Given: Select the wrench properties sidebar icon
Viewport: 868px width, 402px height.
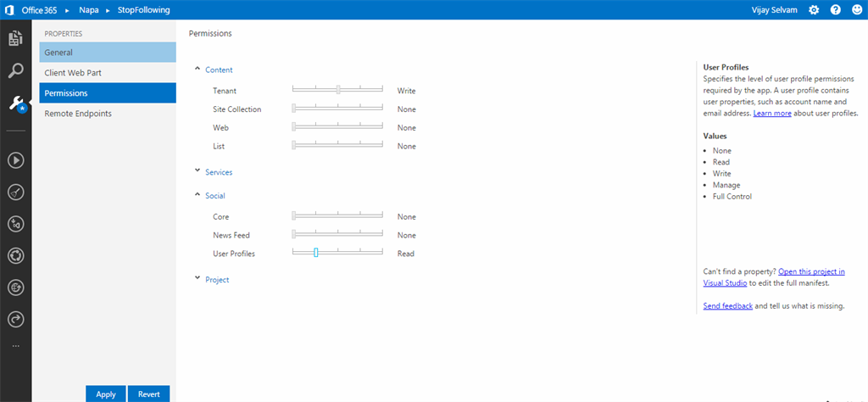Looking at the screenshot, I should coord(16,103).
